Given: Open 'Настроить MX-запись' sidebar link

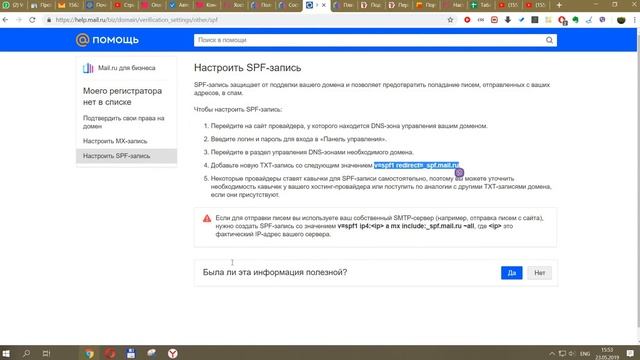Looking at the screenshot, I should pos(115,141).
